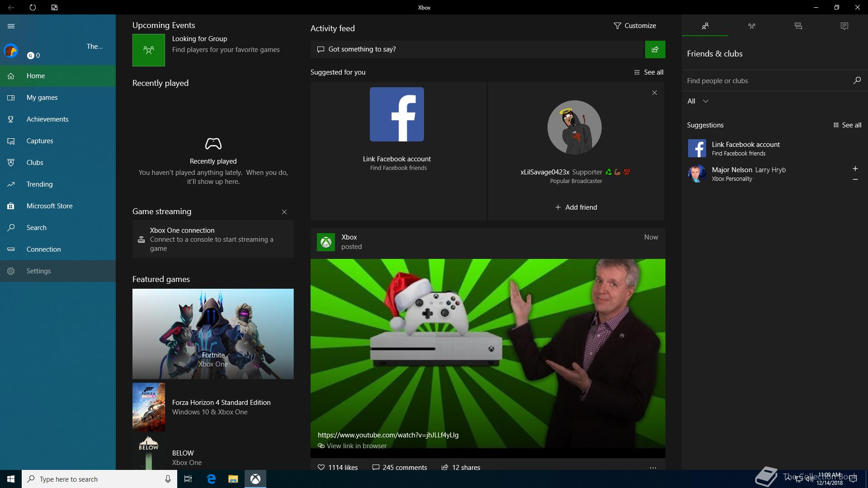The width and height of the screenshot is (868, 488).
Task: Open Trending in the sidebar
Action: point(58,184)
